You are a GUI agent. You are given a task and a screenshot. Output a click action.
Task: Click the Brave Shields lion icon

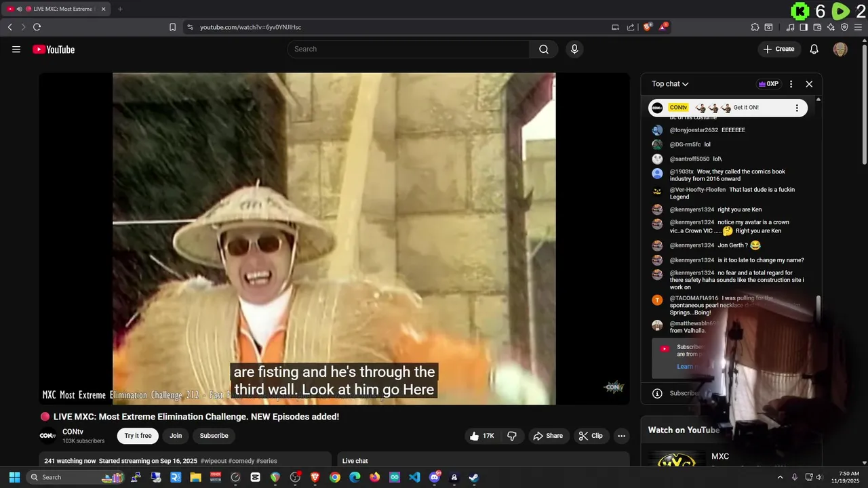(648, 27)
